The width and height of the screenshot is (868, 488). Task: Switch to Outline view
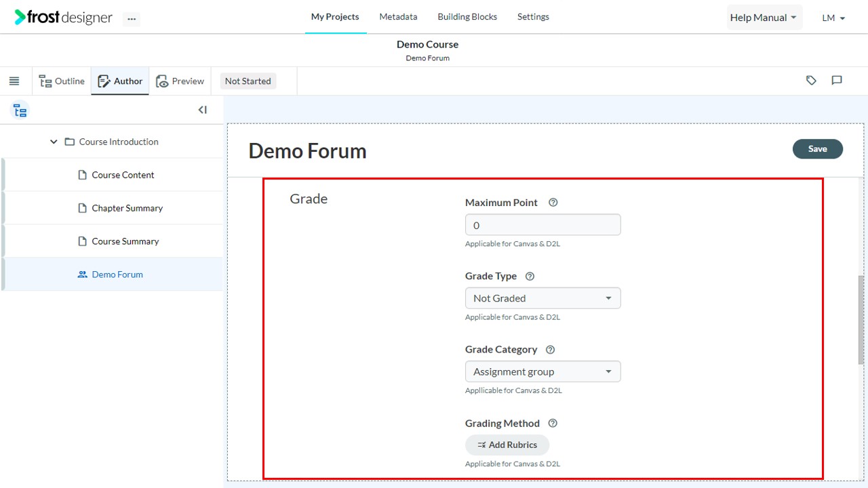62,81
